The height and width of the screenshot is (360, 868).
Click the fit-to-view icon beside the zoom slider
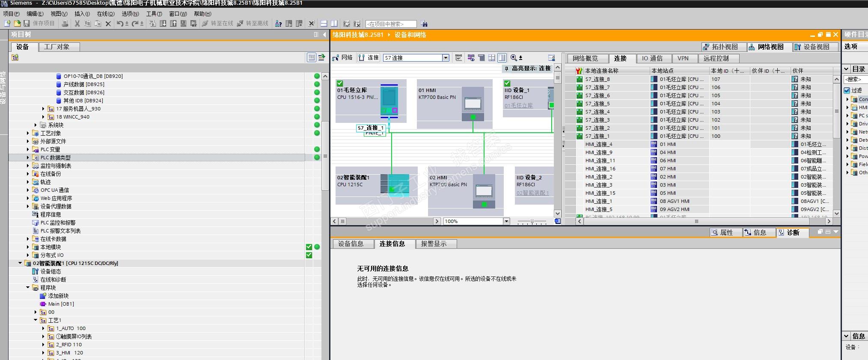(557, 221)
